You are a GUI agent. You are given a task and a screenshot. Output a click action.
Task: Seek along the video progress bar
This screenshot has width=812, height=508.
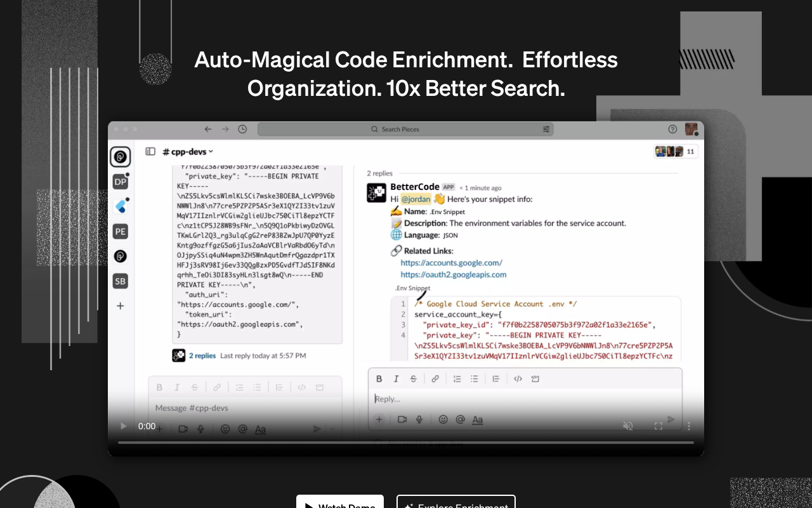(406, 442)
